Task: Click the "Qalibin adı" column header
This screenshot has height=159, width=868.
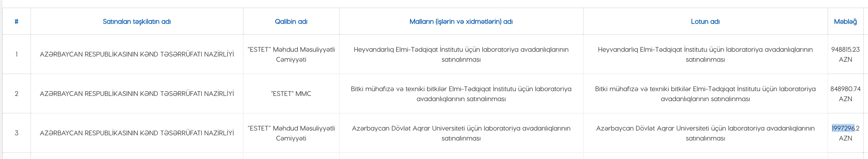Action: [291, 22]
